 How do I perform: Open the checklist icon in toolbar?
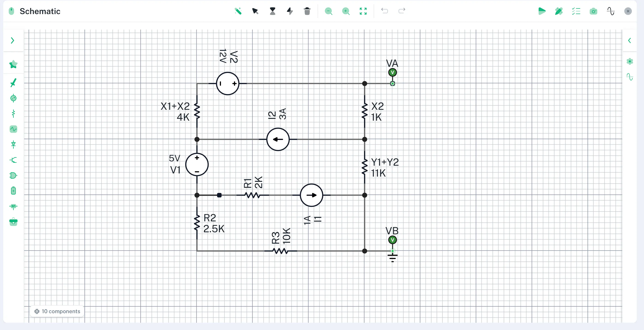[576, 11]
